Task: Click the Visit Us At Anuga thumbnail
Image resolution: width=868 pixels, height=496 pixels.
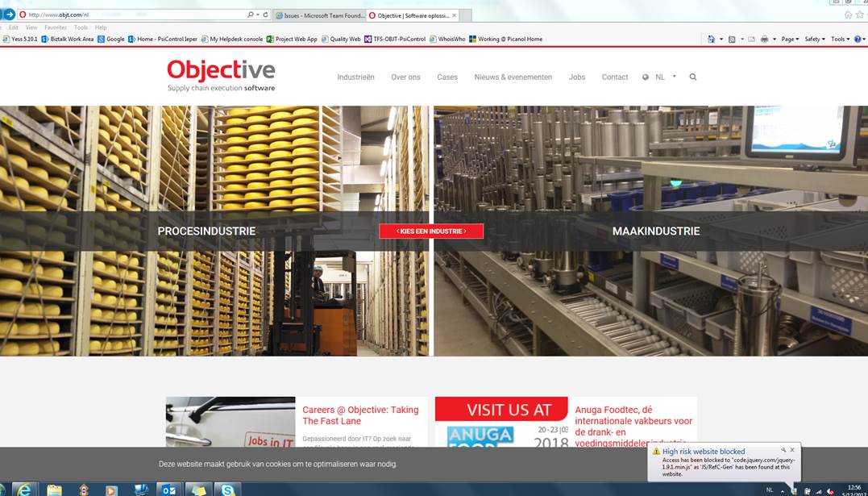Action: click(501, 423)
